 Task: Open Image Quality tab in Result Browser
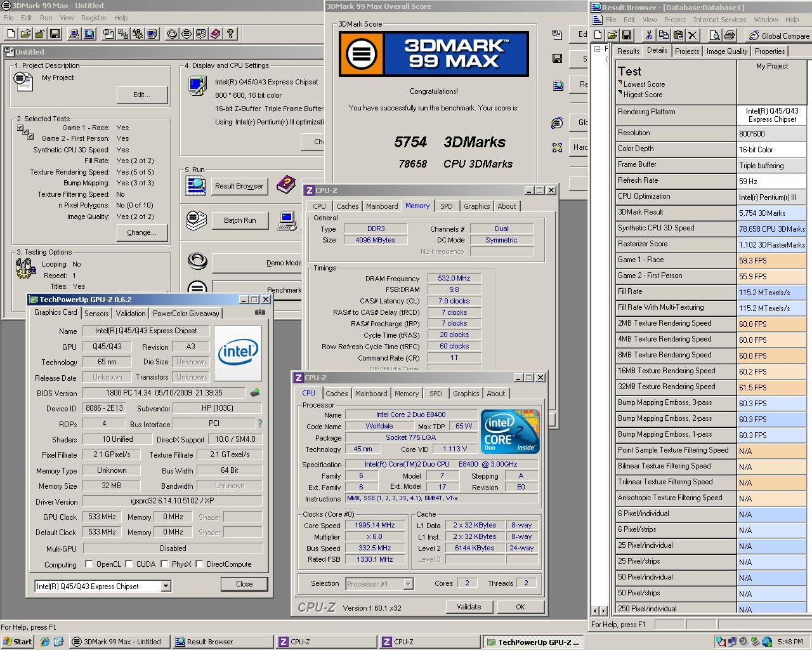tap(726, 51)
